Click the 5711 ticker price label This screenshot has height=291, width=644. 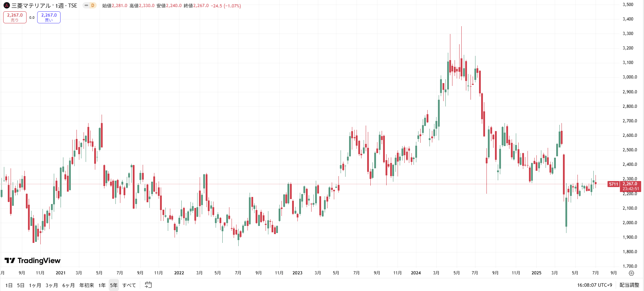coord(614,184)
